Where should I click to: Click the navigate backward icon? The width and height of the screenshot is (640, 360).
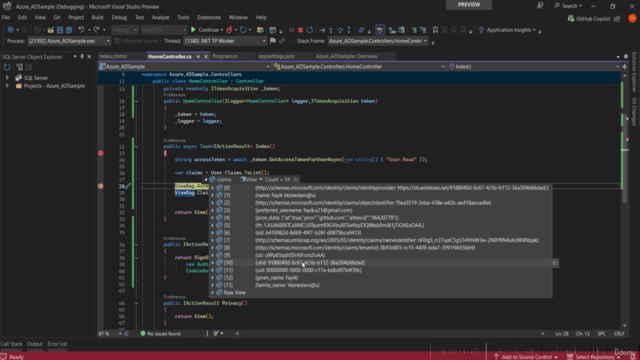10,30
